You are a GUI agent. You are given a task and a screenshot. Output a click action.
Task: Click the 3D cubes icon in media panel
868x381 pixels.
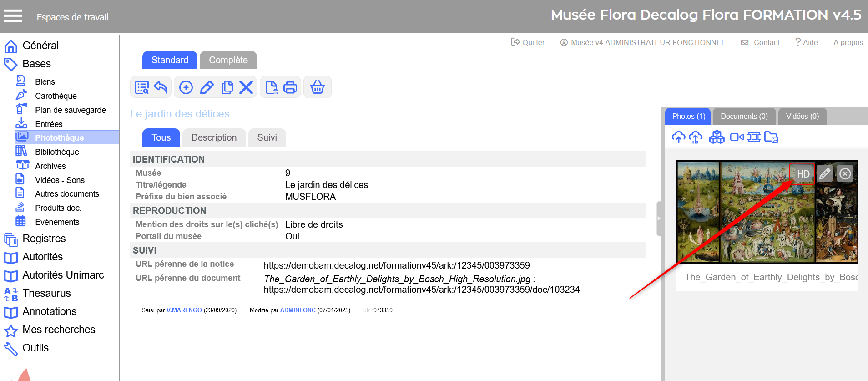717,137
